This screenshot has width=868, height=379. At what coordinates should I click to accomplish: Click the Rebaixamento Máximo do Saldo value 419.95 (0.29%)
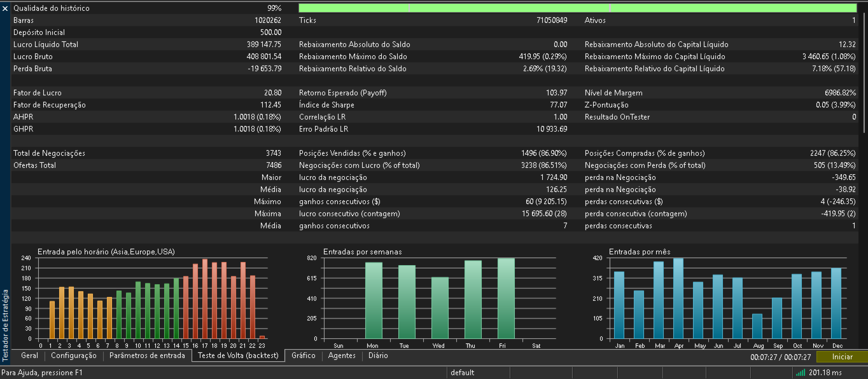tap(543, 57)
